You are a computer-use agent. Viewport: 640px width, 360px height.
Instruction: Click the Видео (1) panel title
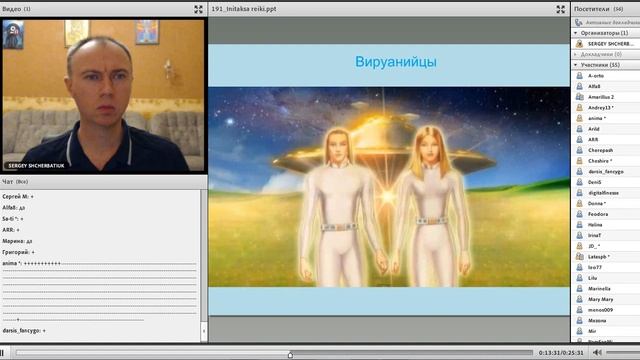16,9
